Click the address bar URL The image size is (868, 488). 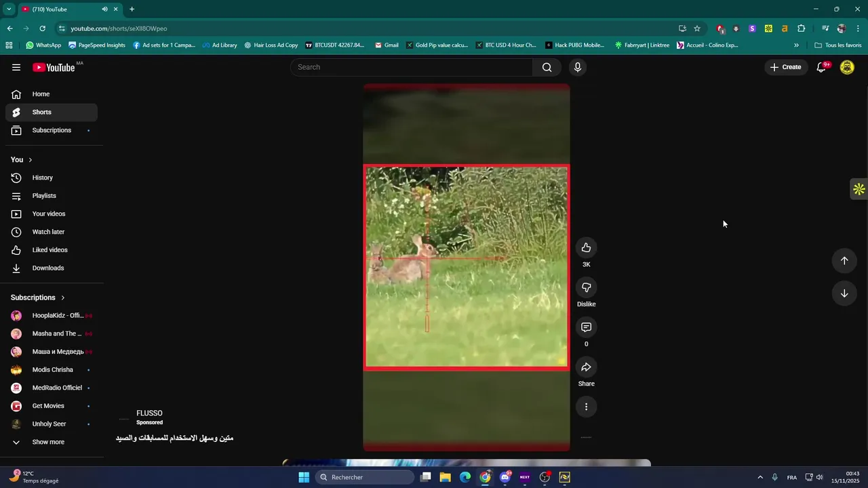tap(119, 28)
